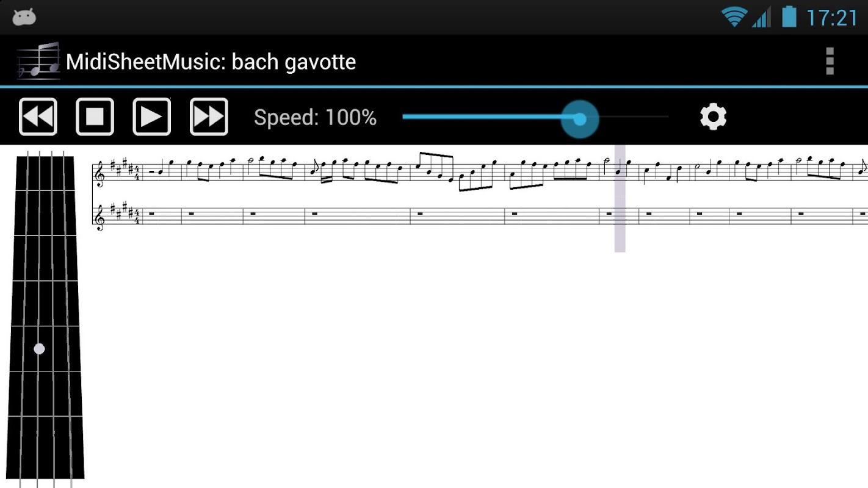This screenshot has height=488, width=868.
Task: Select the highlighted current note marker
Action: 620,198
